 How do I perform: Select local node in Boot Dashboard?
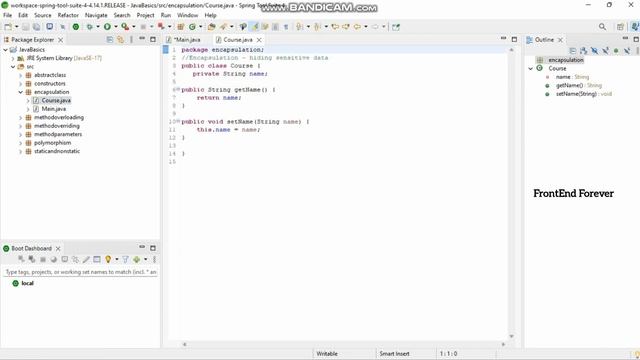[x=27, y=283]
